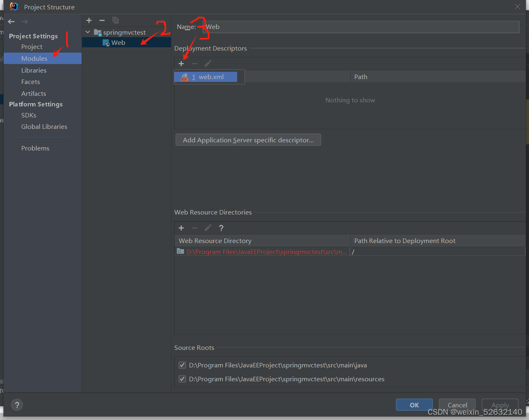Click the IntelliJ logo in title bar
This screenshot has width=529, height=420.
14,7
